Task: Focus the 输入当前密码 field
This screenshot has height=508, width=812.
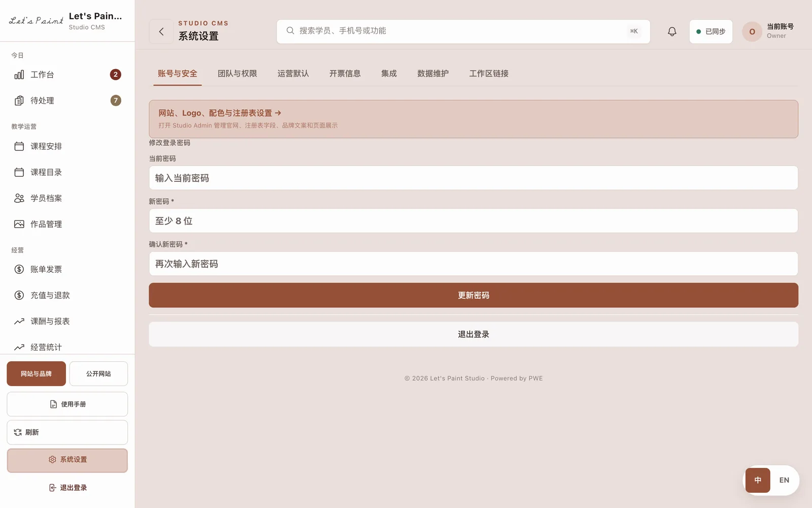Action: pyautogui.click(x=473, y=178)
